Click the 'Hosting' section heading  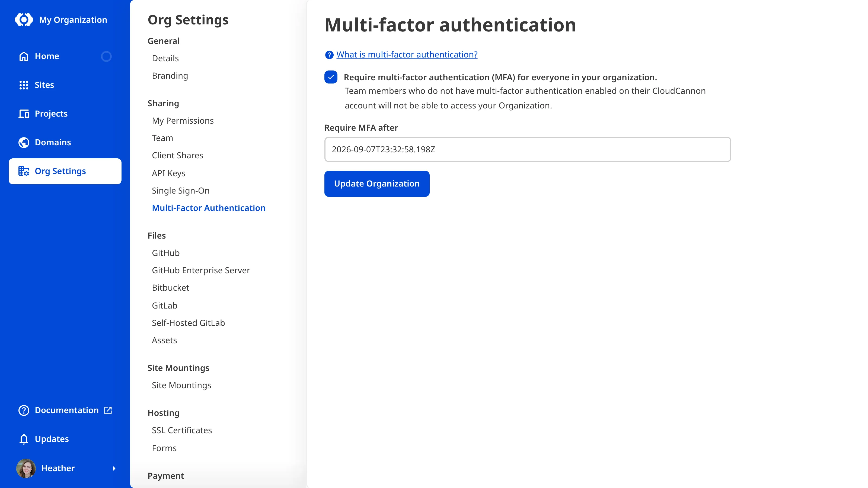163,413
